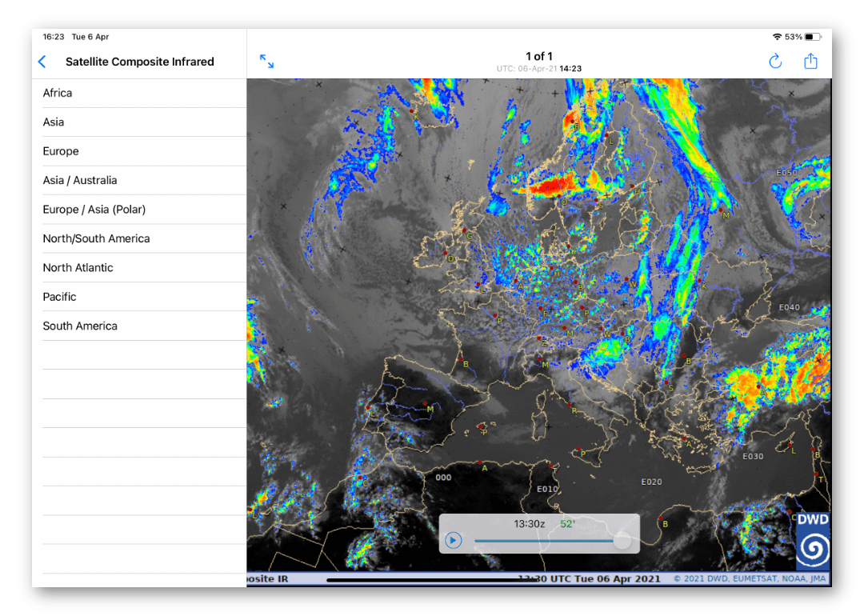This screenshot has width=864, height=616.
Task: Open the share sheet
Action: point(810,62)
